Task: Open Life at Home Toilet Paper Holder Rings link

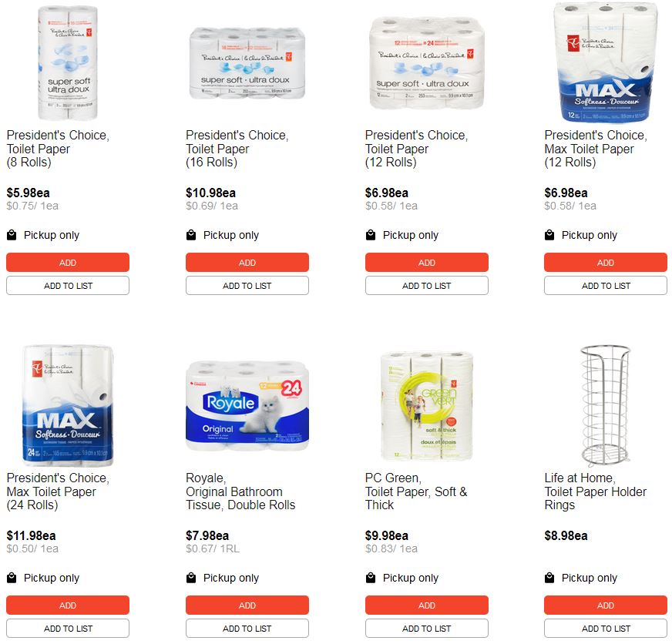Action: [x=595, y=491]
